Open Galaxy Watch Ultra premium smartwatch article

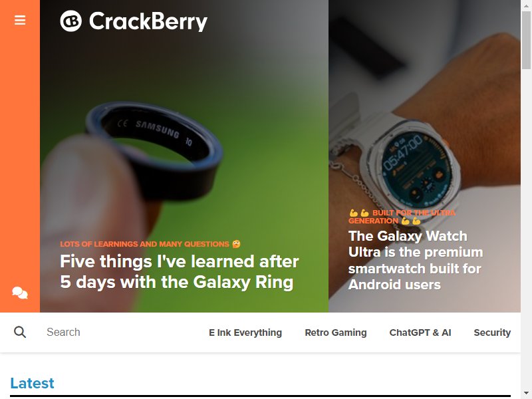[415, 260]
